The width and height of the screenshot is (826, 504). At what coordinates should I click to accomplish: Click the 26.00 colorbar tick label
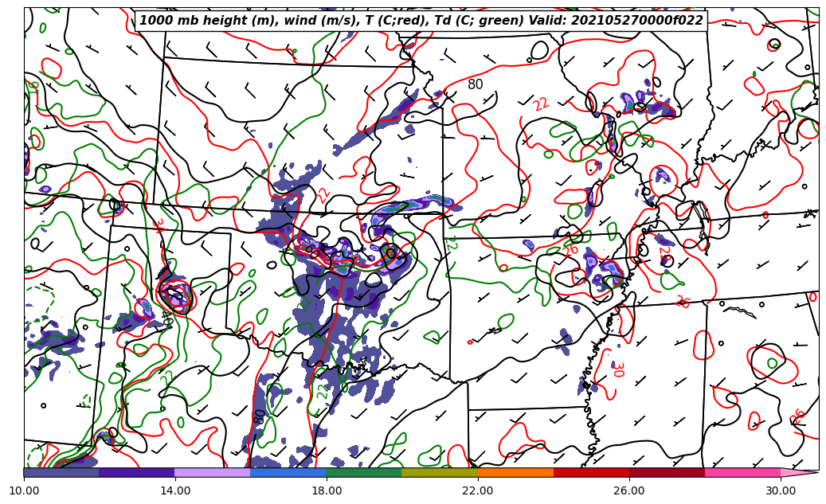[629, 490]
